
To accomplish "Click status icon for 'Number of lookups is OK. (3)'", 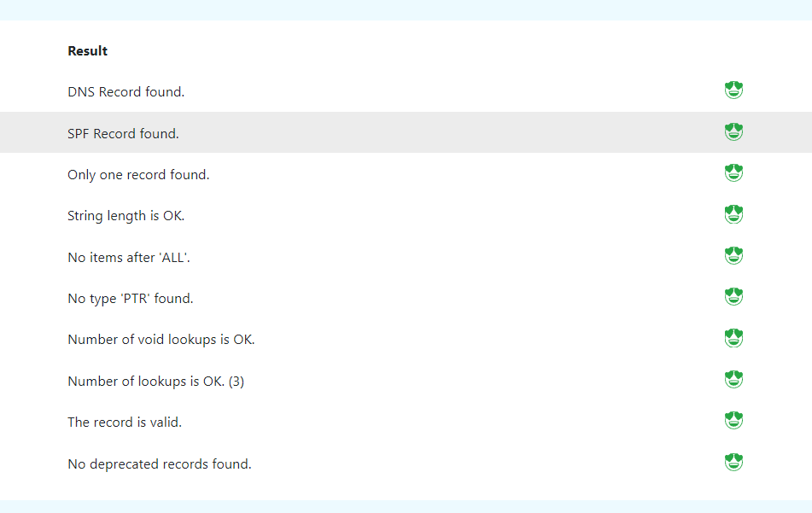I will click(733, 380).
